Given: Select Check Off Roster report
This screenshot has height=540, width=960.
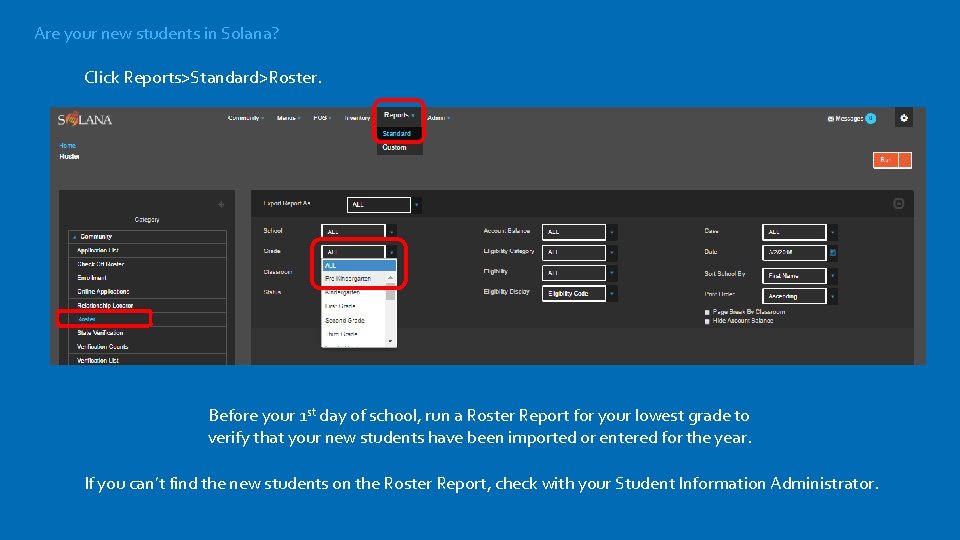Looking at the screenshot, I should click(x=147, y=264).
